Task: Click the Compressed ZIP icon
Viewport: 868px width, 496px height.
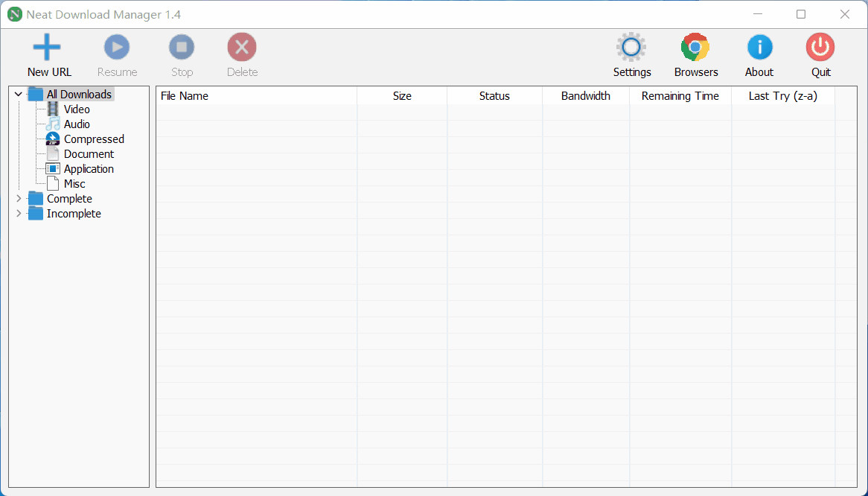Action: point(53,139)
